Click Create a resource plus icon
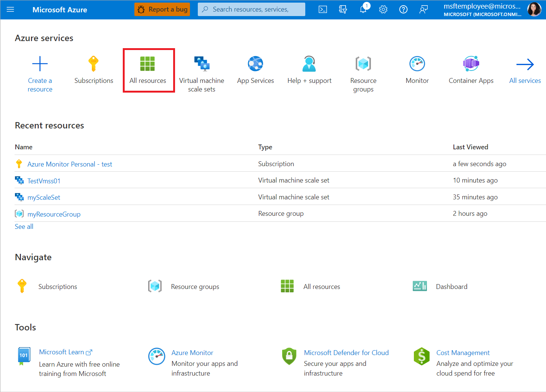The image size is (546, 392). [40, 64]
